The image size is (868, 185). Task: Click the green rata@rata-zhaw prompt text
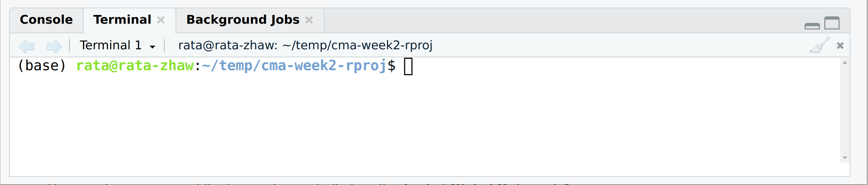pyautogui.click(x=135, y=66)
